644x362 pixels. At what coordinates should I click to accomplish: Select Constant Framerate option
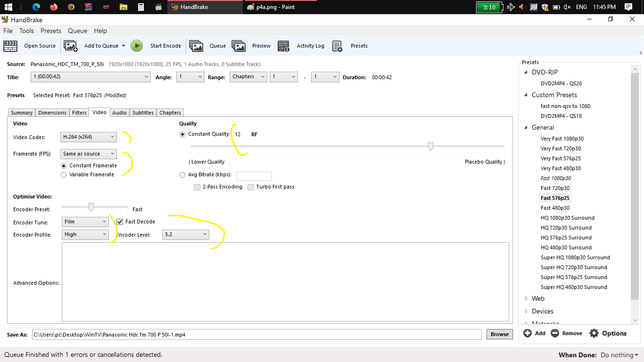click(x=64, y=166)
